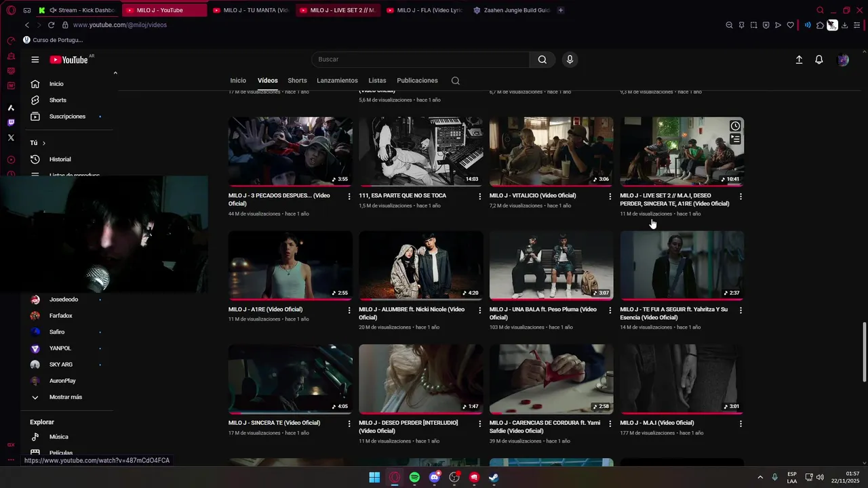Viewport: 868px width, 488px height.
Task: Go back to the previous page
Action: click(x=27, y=25)
